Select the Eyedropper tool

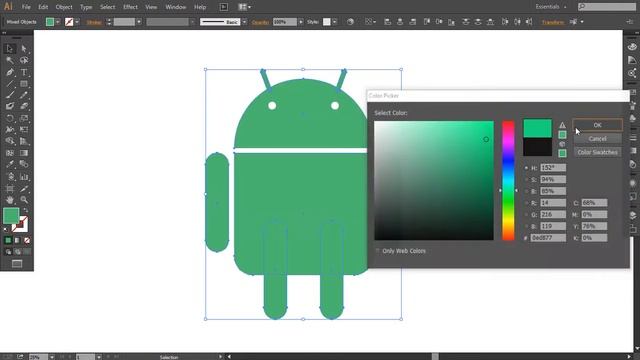(10, 164)
